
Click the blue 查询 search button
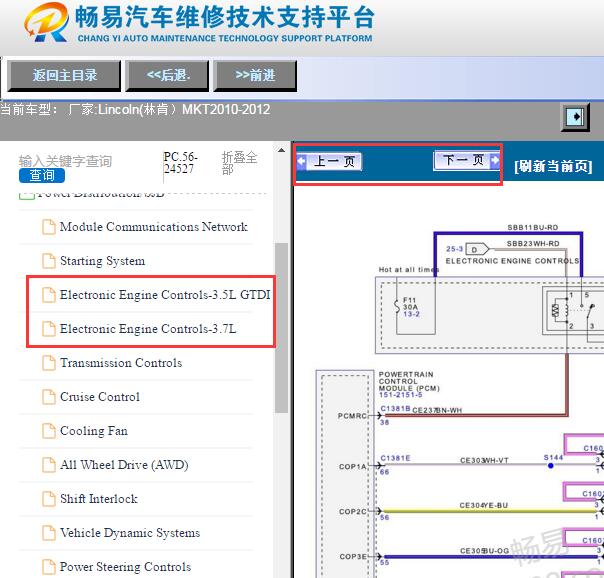click(42, 176)
